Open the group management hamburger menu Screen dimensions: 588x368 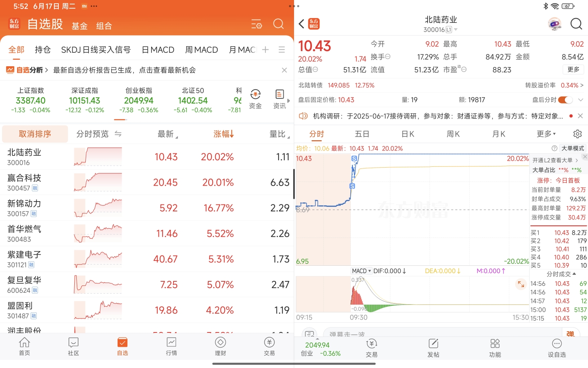pyautogui.click(x=282, y=49)
